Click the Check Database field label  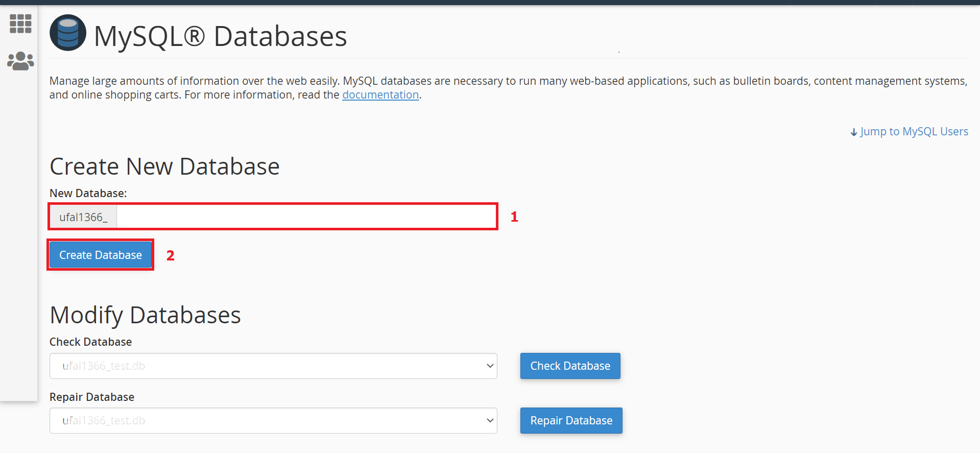(90, 342)
